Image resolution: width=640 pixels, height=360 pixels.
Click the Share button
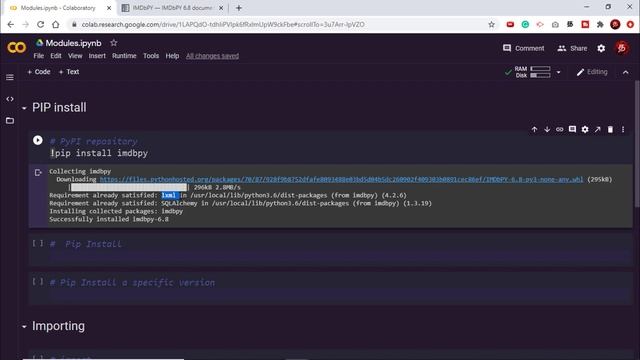click(x=573, y=48)
